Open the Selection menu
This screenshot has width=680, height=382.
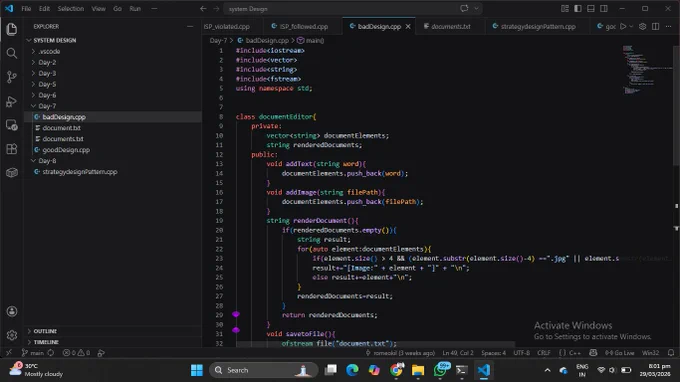pos(71,9)
